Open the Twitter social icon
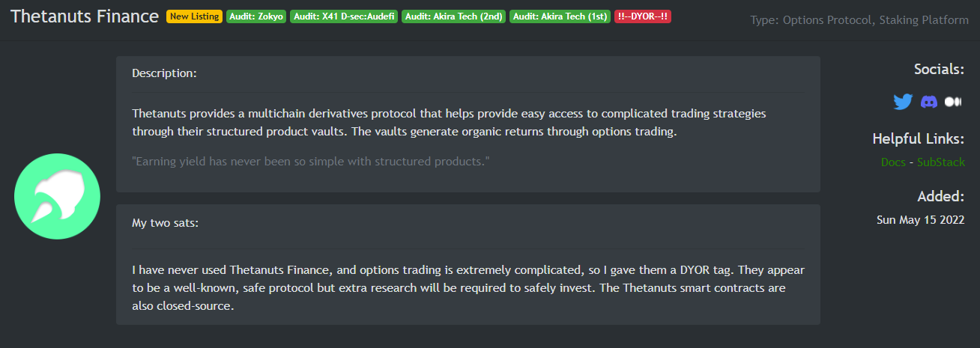This screenshot has width=980, height=348. pyautogui.click(x=903, y=102)
